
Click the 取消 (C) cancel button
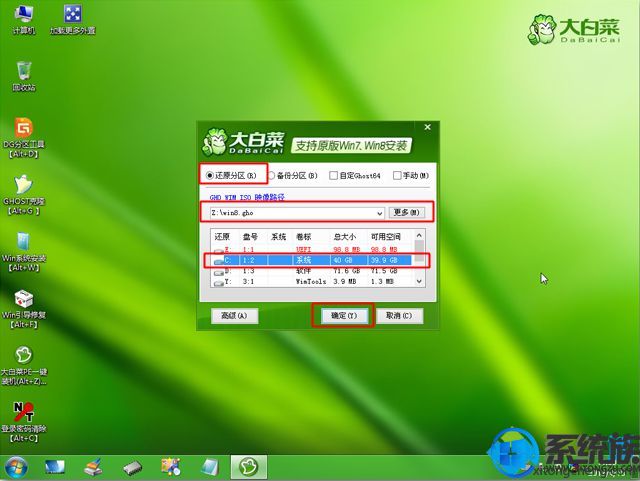(x=399, y=316)
